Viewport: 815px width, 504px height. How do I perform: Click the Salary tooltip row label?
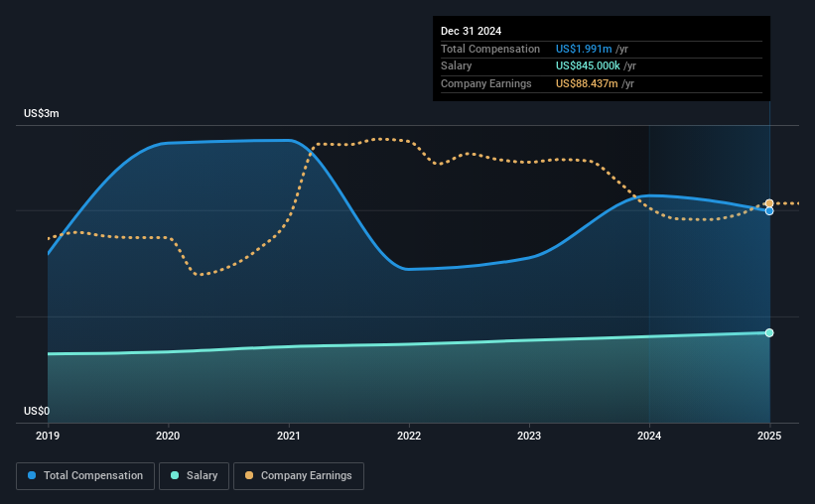click(x=457, y=66)
